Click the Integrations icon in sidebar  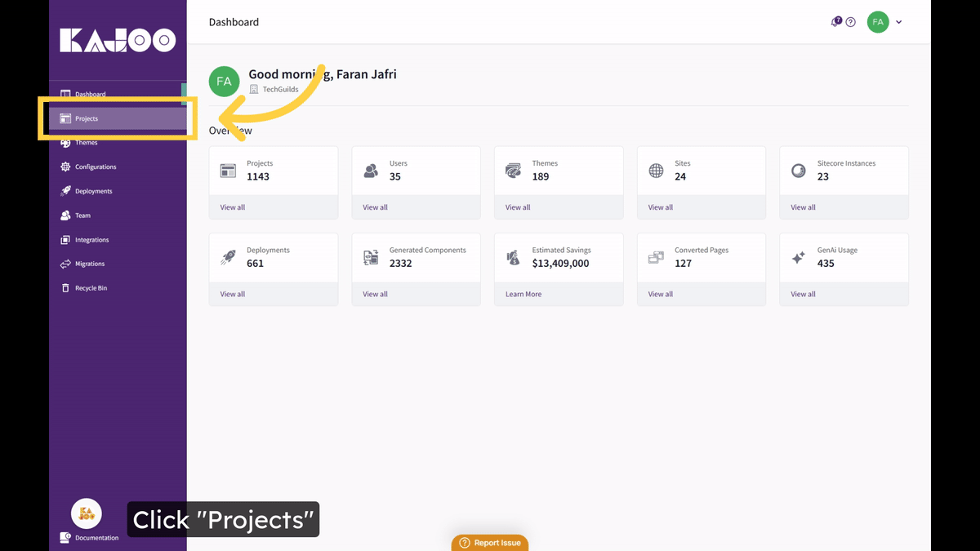tap(65, 240)
